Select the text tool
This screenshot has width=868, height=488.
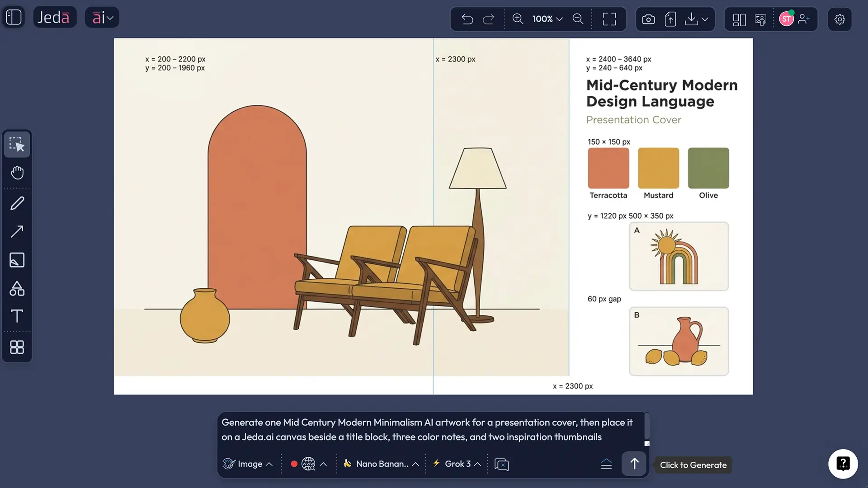click(x=17, y=316)
